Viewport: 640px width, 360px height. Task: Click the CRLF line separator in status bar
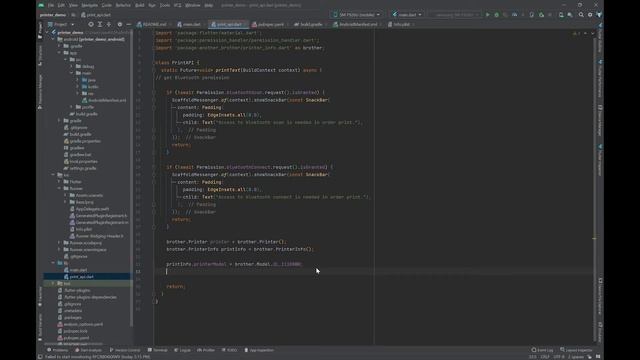tap(545, 357)
